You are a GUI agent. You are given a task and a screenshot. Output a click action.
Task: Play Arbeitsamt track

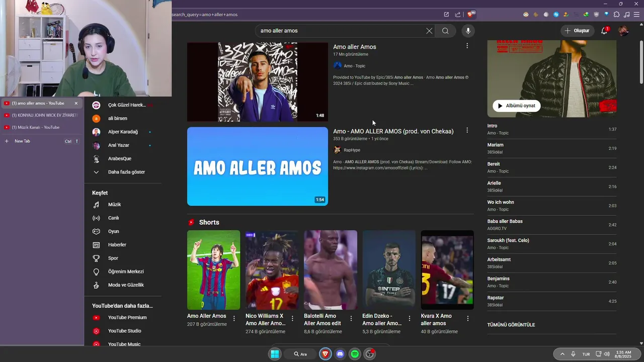click(551, 263)
